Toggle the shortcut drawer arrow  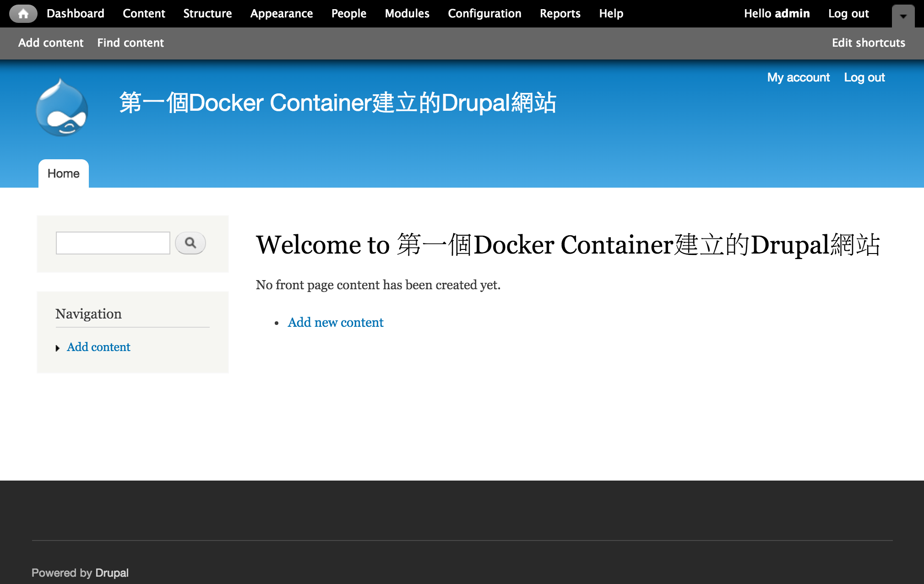click(x=903, y=16)
